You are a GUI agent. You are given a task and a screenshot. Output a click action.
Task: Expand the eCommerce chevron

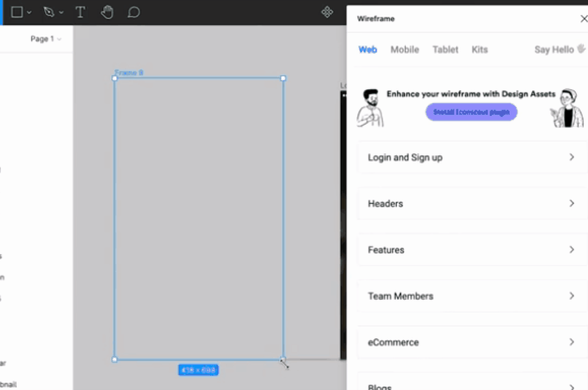coord(571,342)
